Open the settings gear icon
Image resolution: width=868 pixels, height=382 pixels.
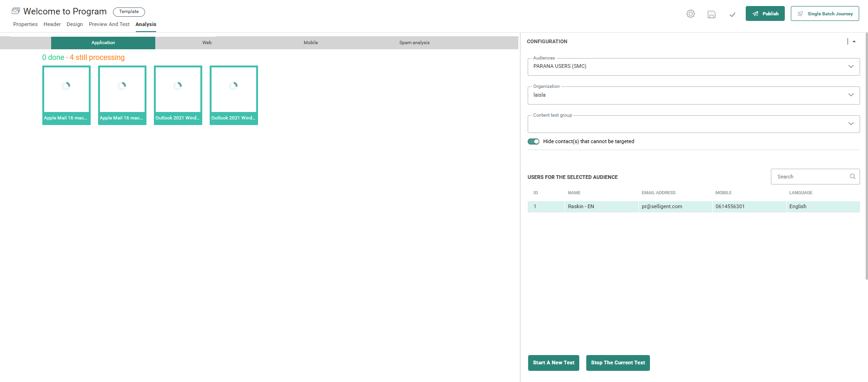[690, 14]
